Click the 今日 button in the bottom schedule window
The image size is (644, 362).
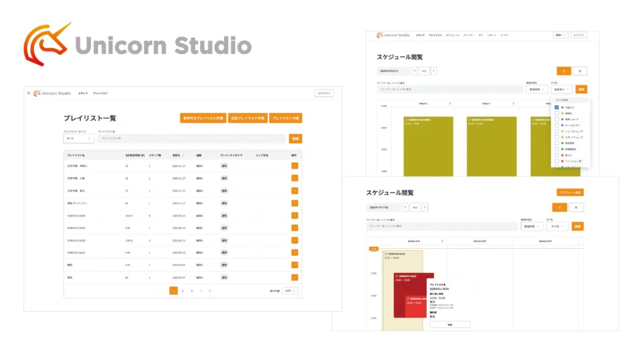point(415,207)
